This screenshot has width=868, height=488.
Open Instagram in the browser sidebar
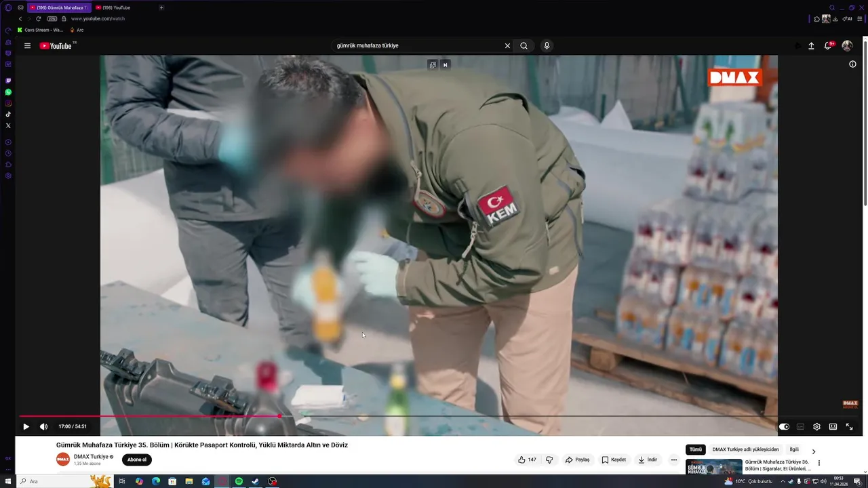[8, 104]
